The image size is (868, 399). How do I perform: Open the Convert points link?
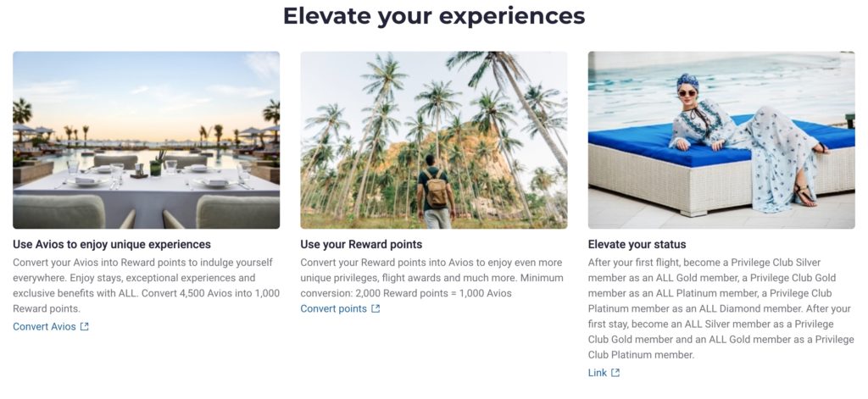click(x=333, y=309)
